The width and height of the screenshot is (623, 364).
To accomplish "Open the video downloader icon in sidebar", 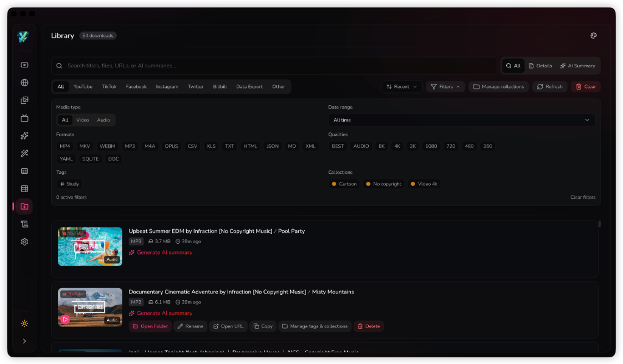I will pyautogui.click(x=24, y=64).
